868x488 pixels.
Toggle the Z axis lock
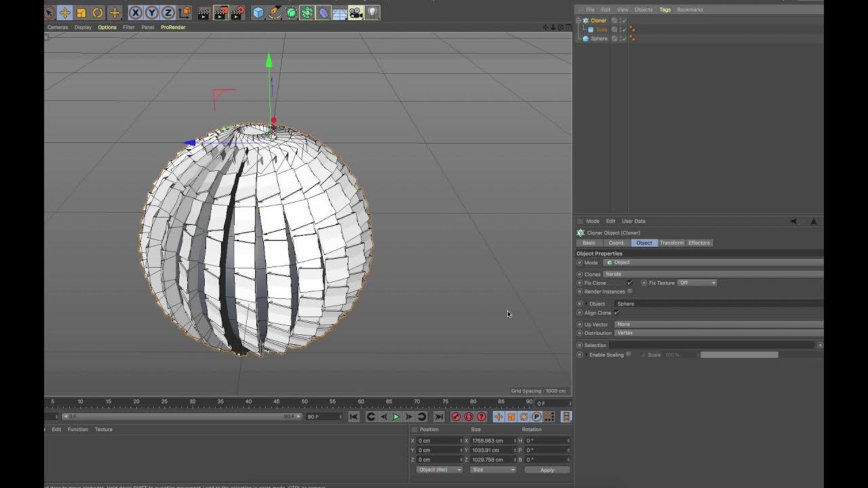click(168, 12)
